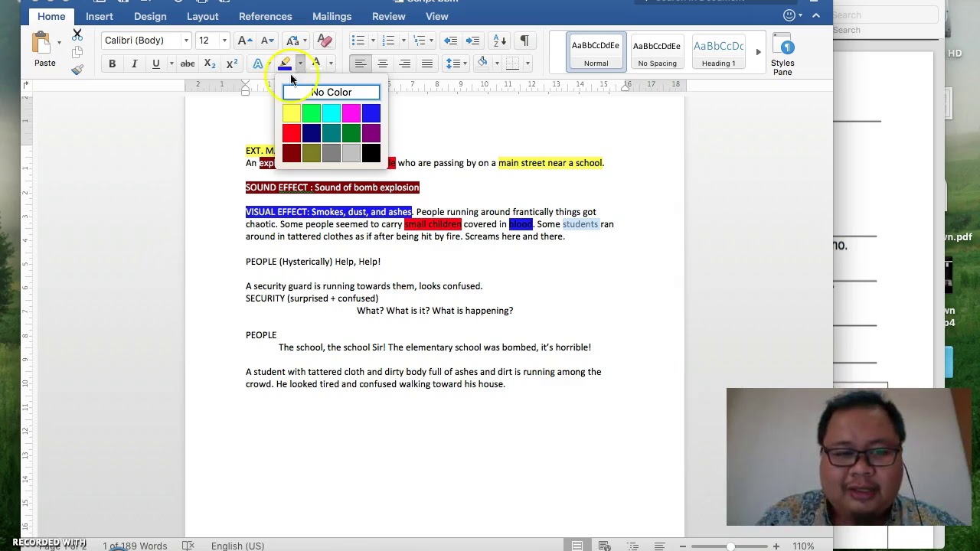Image resolution: width=980 pixels, height=551 pixels.
Task: Apply superscript formatting
Action: tap(231, 64)
